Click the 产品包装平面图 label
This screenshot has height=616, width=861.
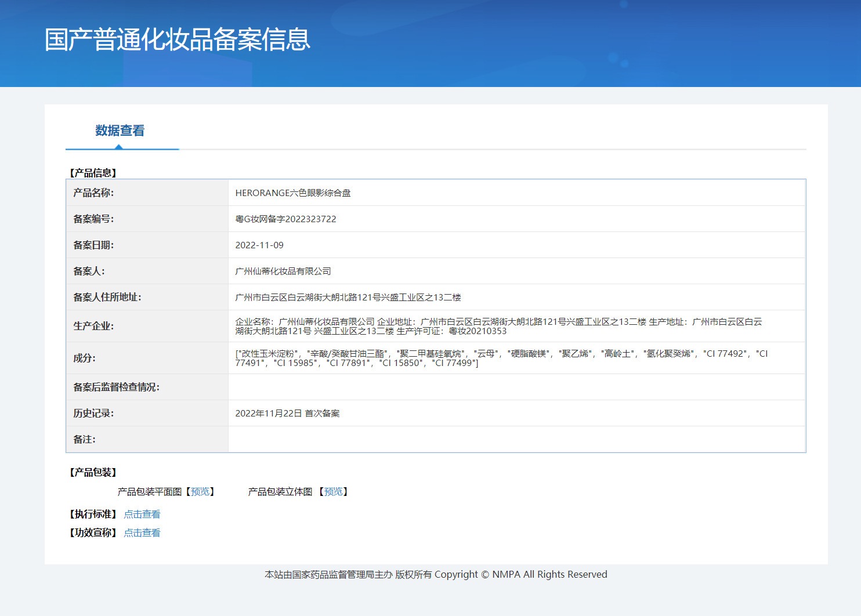(150, 491)
